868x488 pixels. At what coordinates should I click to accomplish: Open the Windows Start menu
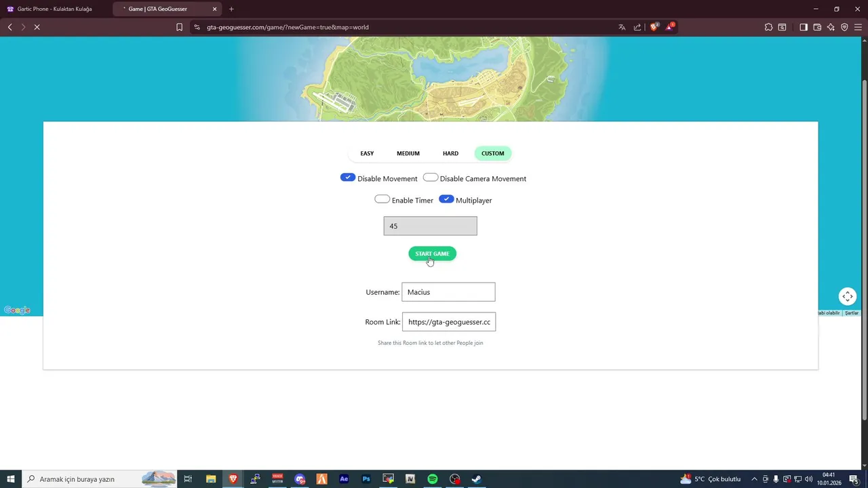click(x=11, y=479)
